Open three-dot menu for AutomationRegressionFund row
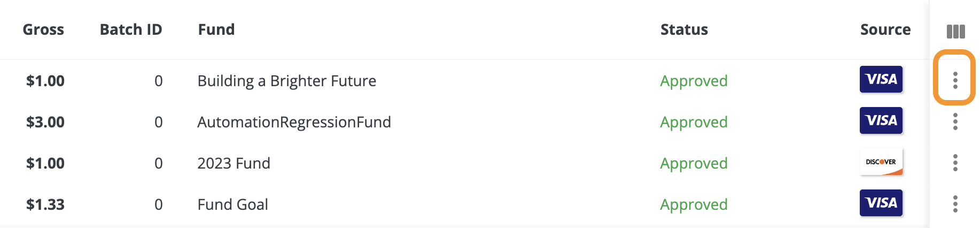The width and height of the screenshot is (980, 228). click(955, 121)
